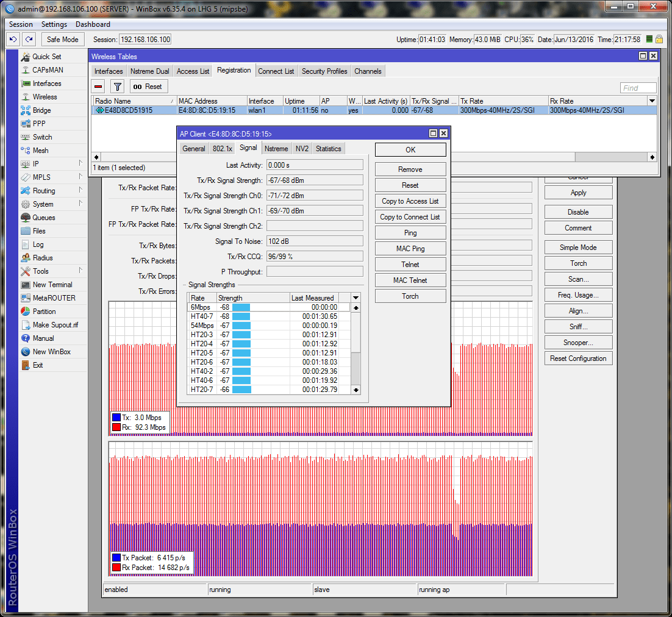The width and height of the screenshot is (672, 617).
Task: Open Quick Set from the sidebar
Action: click(x=46, y=57)
